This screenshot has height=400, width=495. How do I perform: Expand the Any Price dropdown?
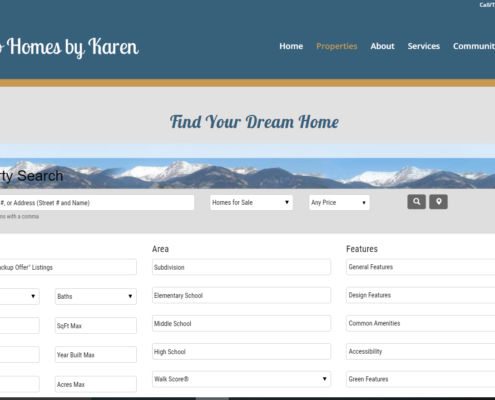tap(339, 202)
